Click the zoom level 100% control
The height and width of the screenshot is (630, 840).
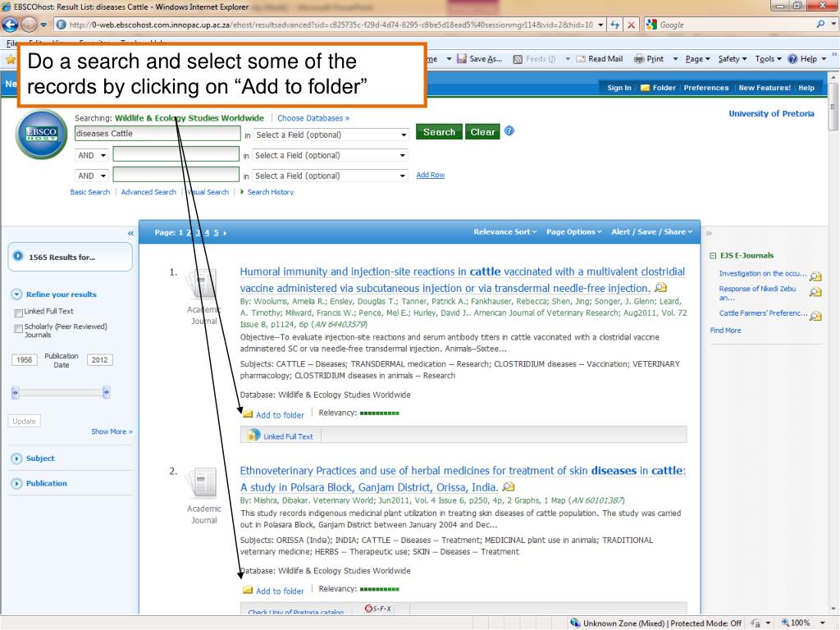[x=804, y=623]
